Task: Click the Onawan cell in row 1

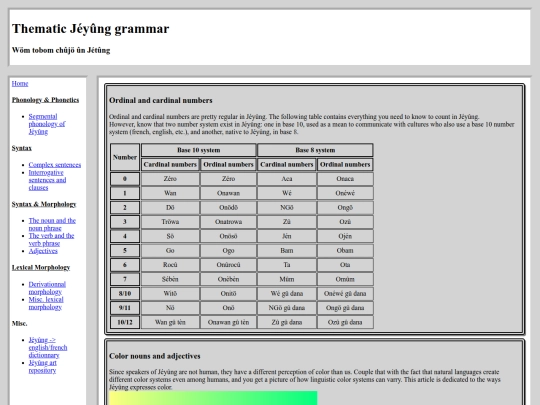Action: tap(228, 193)
